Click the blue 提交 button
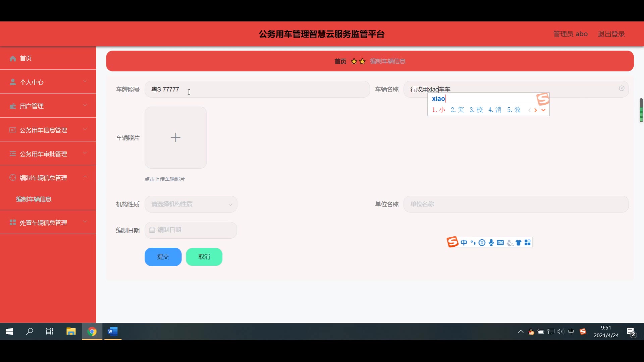644x362 pixels. coord(163,257)
